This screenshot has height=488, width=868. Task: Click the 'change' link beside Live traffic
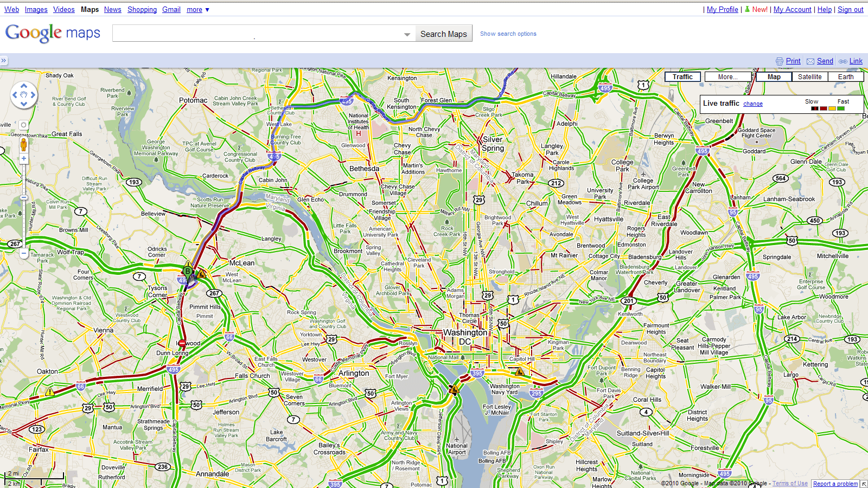(752, 104)
